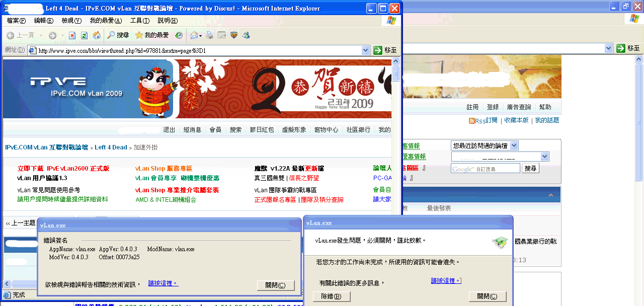The height and width of the screenshot is (306, 644).
Task: Stop loading the page with the stop icon
Action: 73,35
